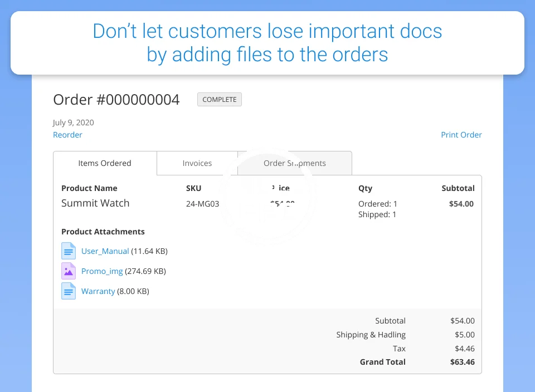This screenshot has width=535, height=392.
Task: Open the Order Shipments tab
Action: pos(295,163)
